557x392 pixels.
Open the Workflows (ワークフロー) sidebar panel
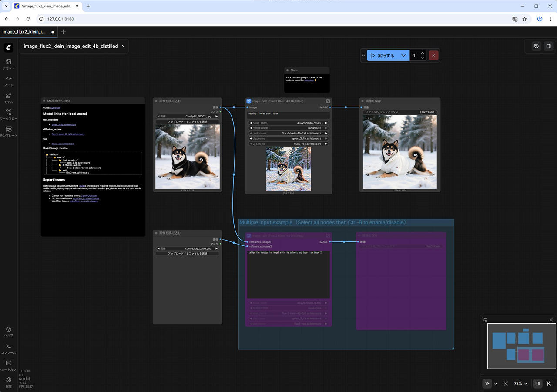8,114
